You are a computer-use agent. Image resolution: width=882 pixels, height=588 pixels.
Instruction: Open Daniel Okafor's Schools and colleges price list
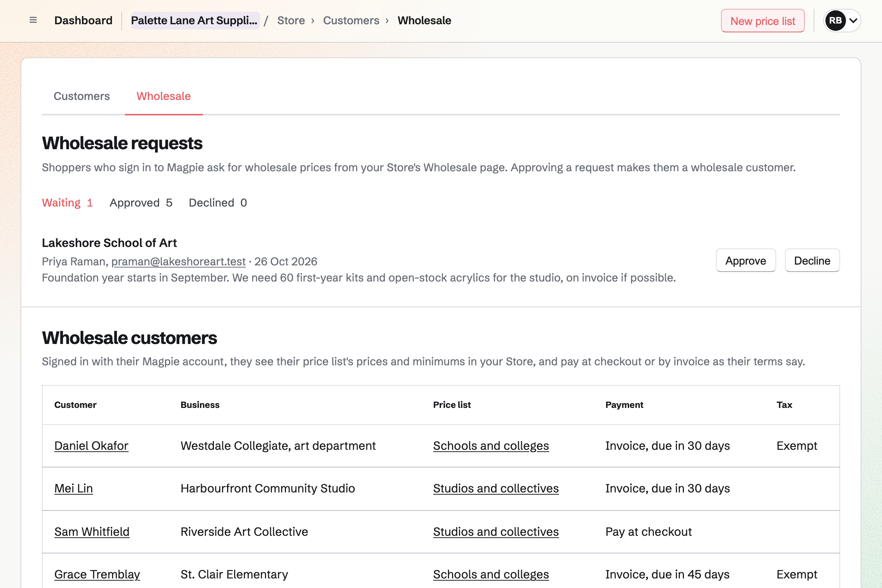point(491,446)
